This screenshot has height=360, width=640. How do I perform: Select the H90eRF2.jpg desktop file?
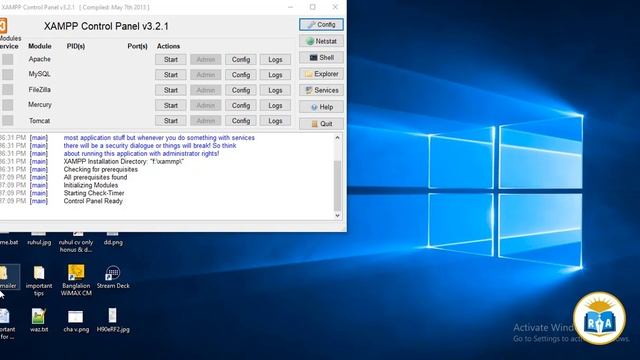click(113, 320)
